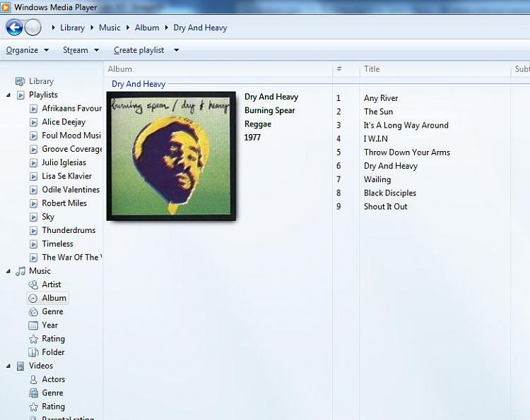Select the track Black Disciples
The height and width of the screenshot is (420, 530).
click(390, 193)
